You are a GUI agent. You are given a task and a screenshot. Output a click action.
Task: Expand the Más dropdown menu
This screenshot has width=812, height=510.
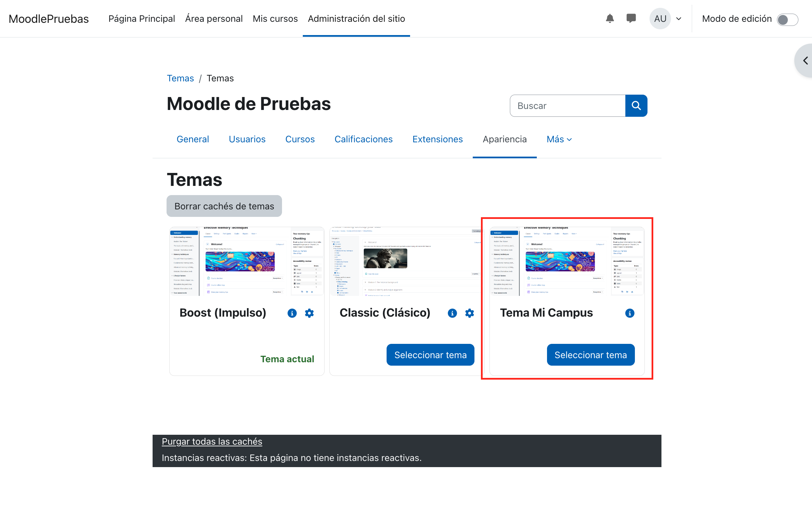[559, 139]
